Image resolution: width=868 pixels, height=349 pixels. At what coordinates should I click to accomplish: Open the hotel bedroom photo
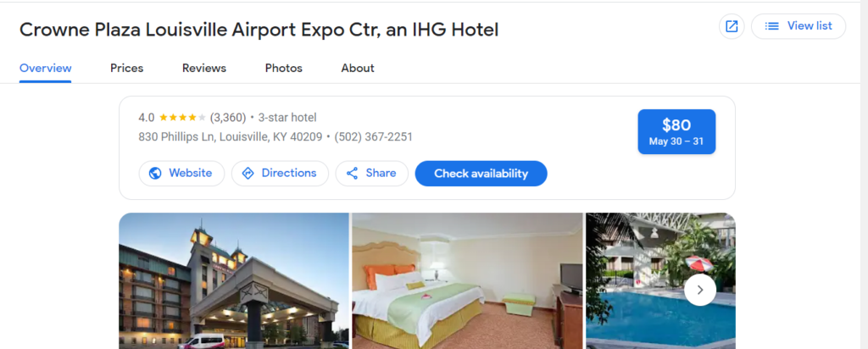point(468,281)
